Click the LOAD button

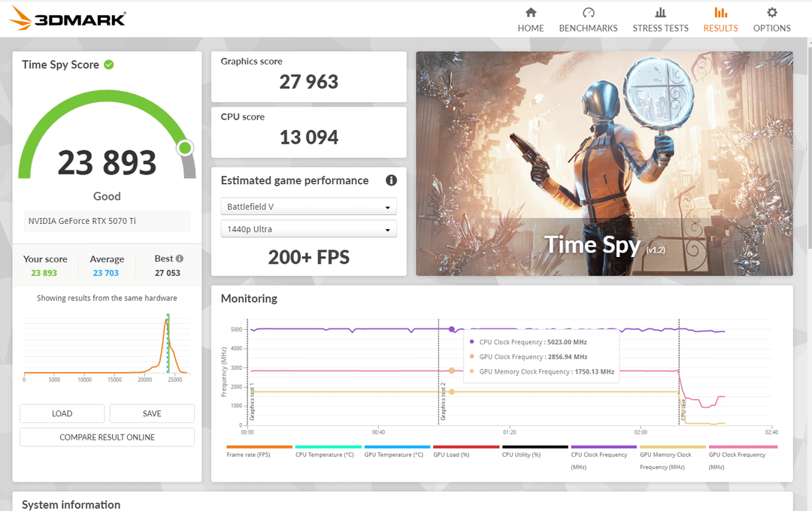tap(62, 413)
